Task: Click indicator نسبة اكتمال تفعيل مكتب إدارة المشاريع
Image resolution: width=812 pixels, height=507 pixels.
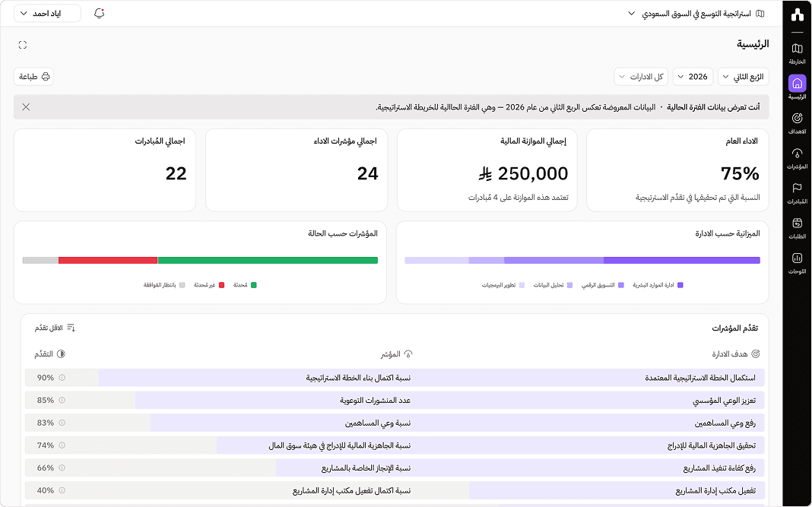Action: 351,490
